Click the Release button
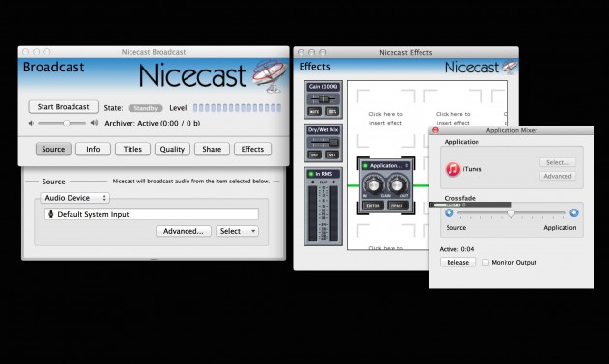The height and width of the screenshot is (364, 609). pos(458,263)
